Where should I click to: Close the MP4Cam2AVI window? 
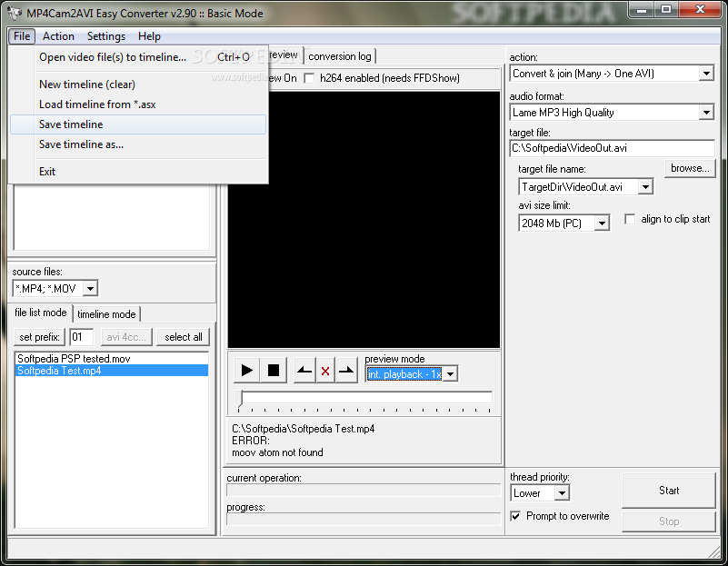(700, 10)
